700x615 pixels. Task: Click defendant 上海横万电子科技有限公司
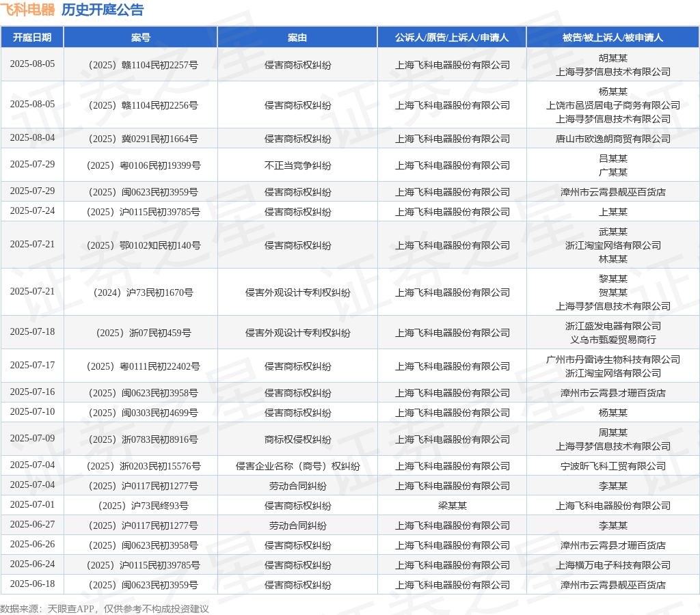(613, 566)
